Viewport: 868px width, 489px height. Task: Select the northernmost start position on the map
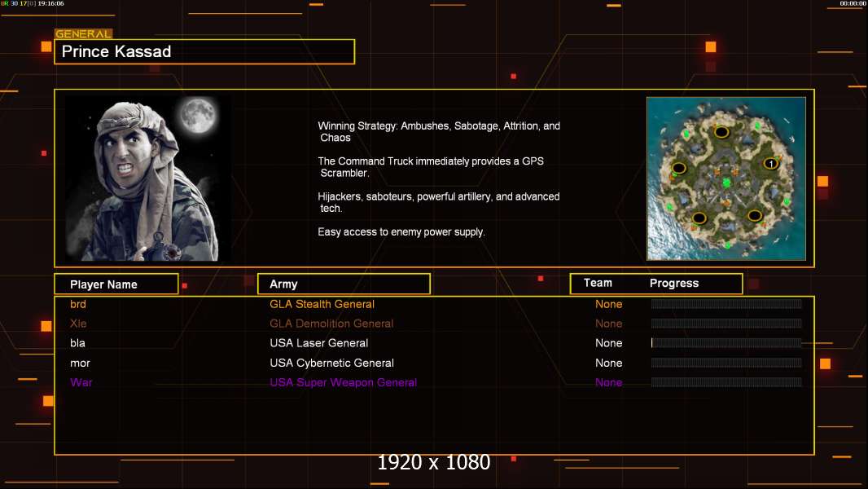click(x=721, y=132)
